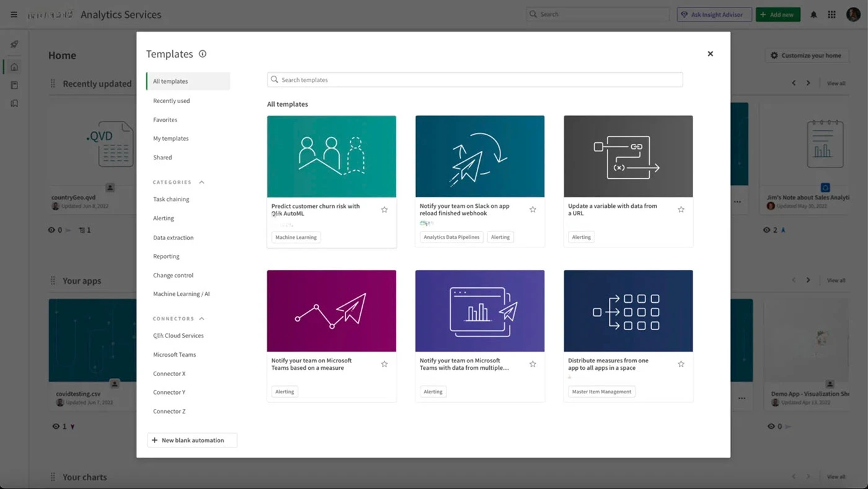This screenshot has height=489, width=868.
Task: Click Customize your home
Action: coord(806,55)
